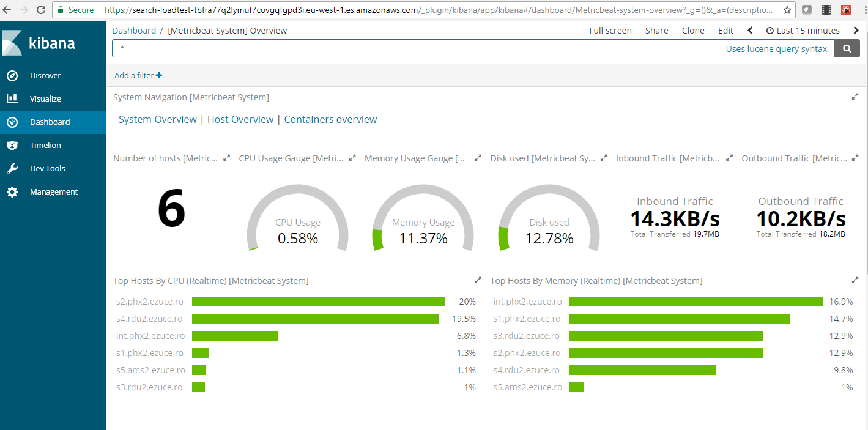Expand the Outbound Traffic panel
The image size is (868, 430).
click(x=855, y=158)
